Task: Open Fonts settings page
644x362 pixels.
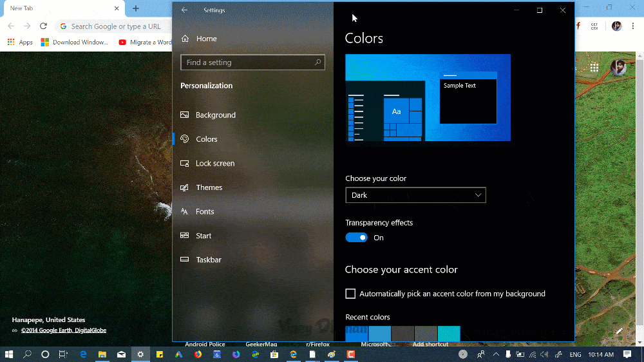Action: click(197, 212)
